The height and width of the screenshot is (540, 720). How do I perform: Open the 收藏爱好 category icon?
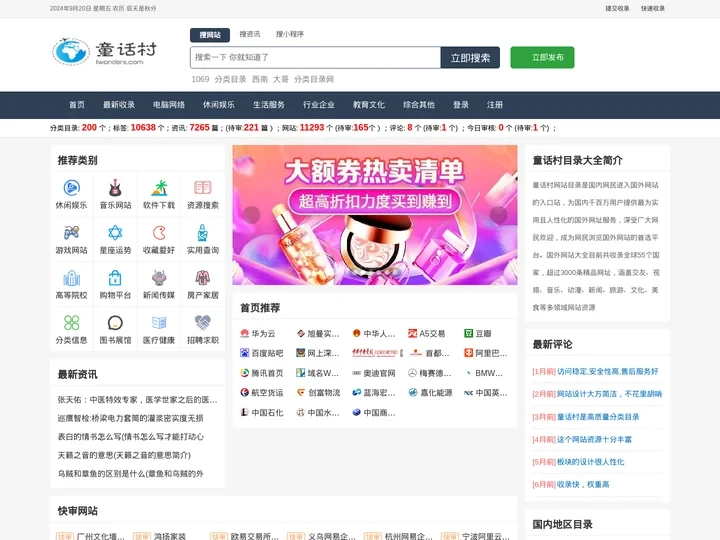pos(159,233)
